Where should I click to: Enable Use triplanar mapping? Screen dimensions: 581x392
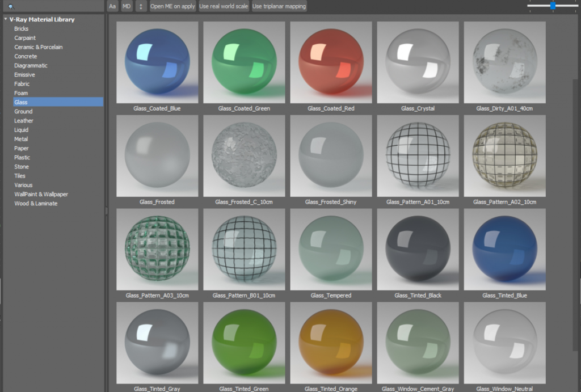click(278, 6)
